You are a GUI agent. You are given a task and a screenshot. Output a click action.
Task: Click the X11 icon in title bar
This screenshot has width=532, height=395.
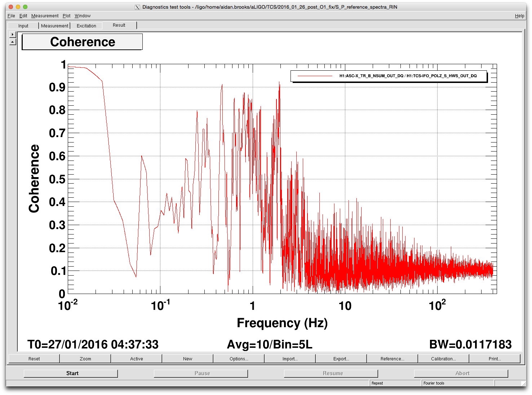pyautogui.click(x=137, y=7)
